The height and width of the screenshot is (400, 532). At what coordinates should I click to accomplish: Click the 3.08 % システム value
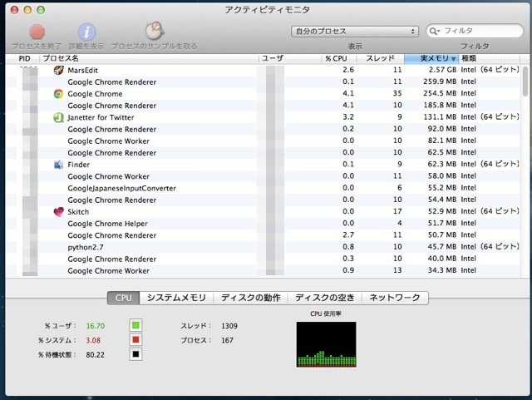93,340
